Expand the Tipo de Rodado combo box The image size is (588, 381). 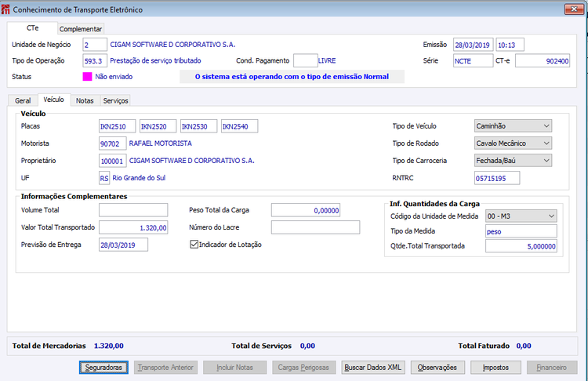[513, 143]
